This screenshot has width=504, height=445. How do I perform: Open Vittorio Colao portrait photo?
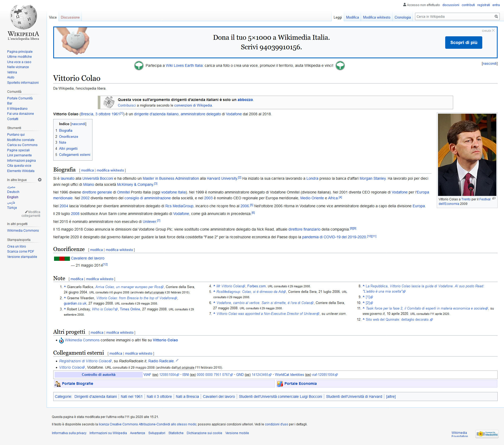click(467, 155)
